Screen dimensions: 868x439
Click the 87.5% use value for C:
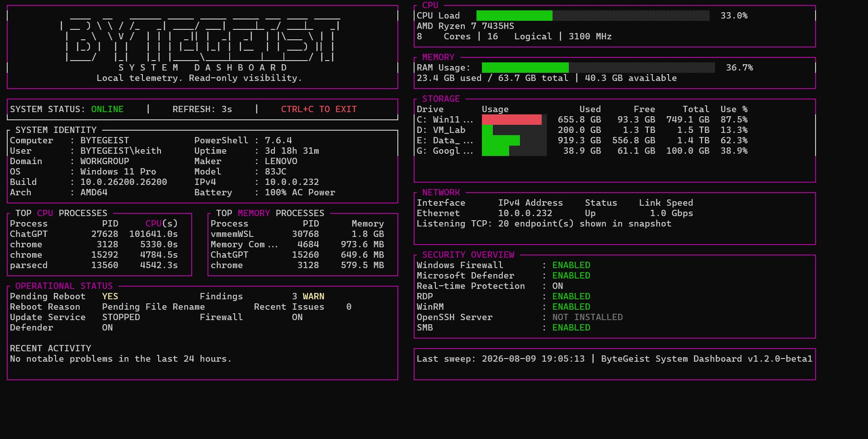pyautogui.click(x=734, y=119)
